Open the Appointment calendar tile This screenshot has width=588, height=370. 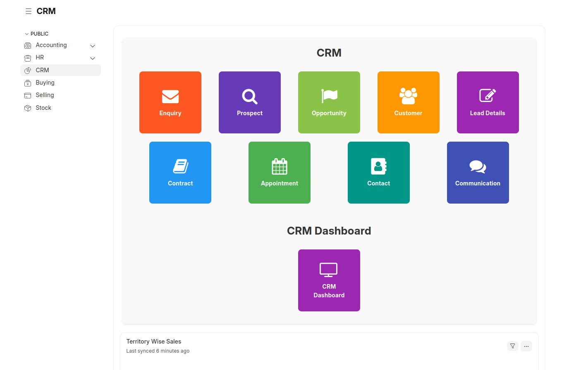(x=280, y=172)
